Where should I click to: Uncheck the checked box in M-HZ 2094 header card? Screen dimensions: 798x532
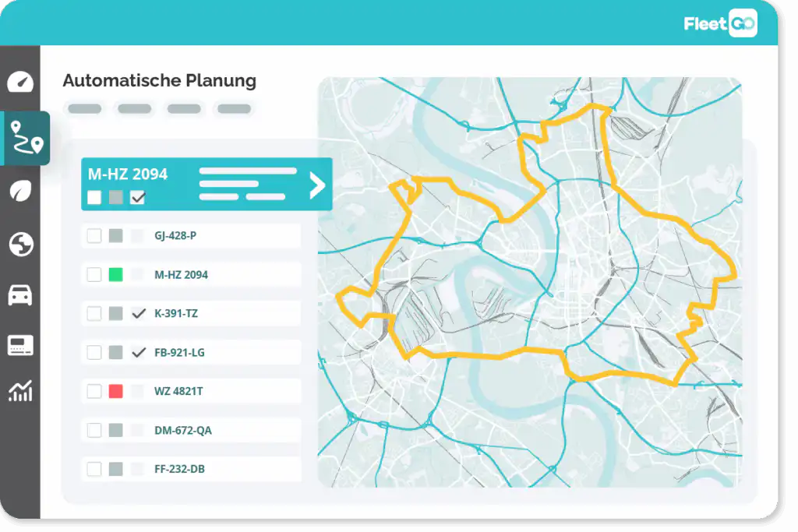click(137, 197)
